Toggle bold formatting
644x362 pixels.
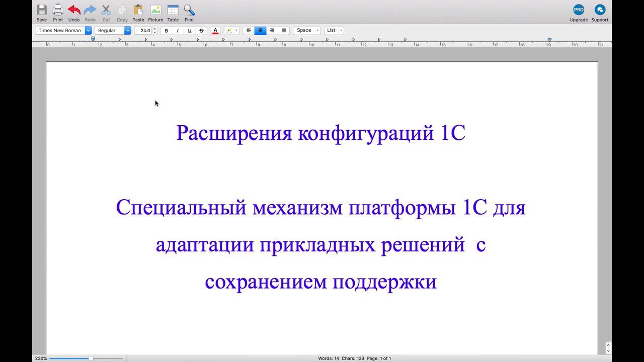pyautogui.click(x=167, y=31)
